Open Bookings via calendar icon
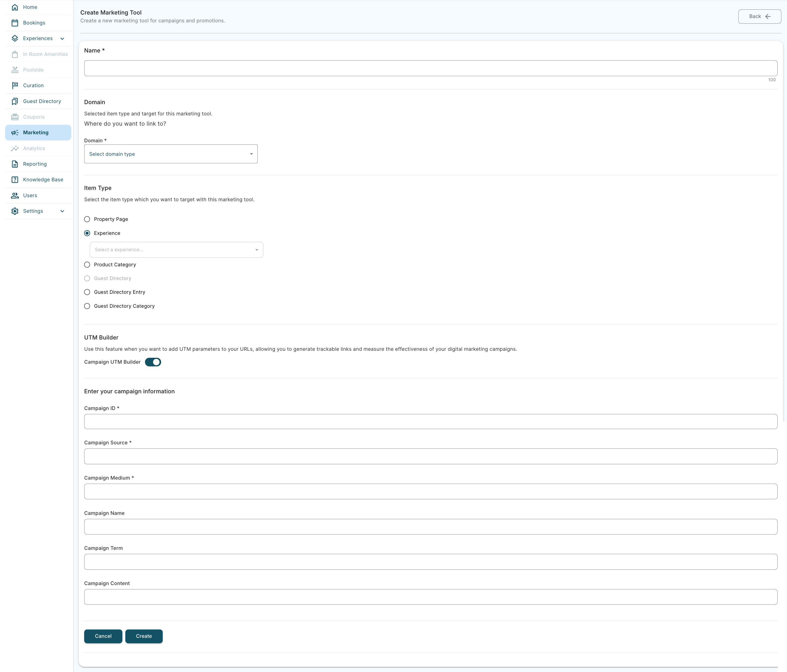The height and width of the screenshot is (672, 787). tap(15, 23)
